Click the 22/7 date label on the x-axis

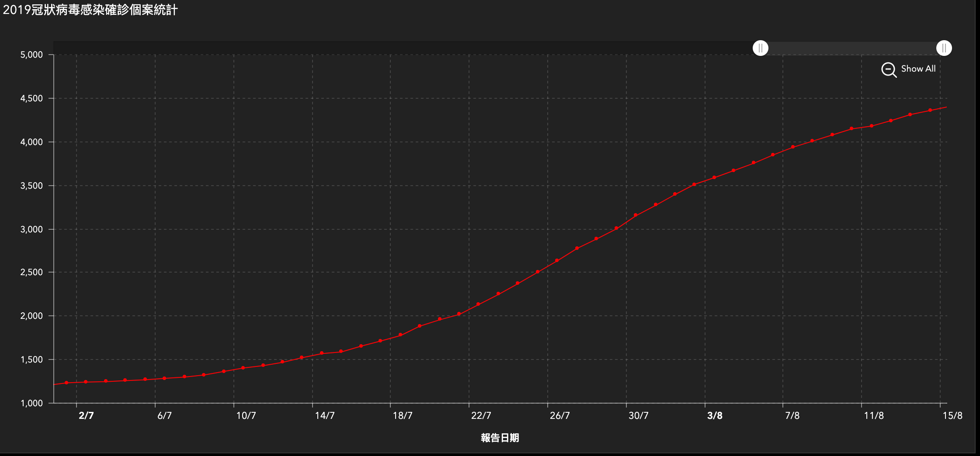coord(481,415)
